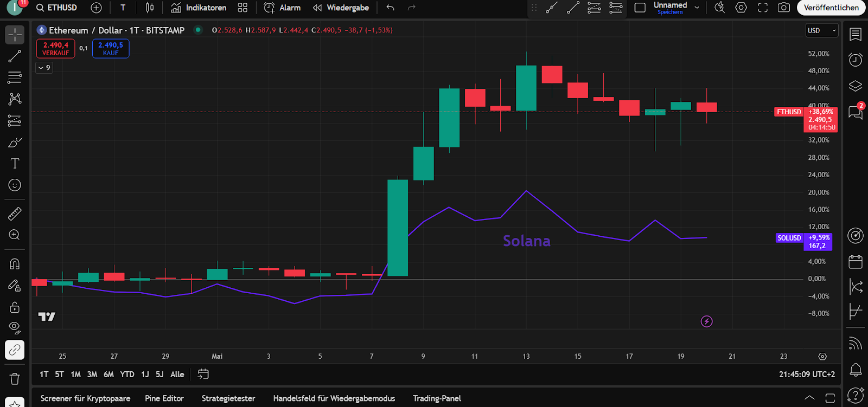This screenshot has height=407, width=868.
Task: Open Screener für Kryptopaare tab
Action: pos(86,398)
